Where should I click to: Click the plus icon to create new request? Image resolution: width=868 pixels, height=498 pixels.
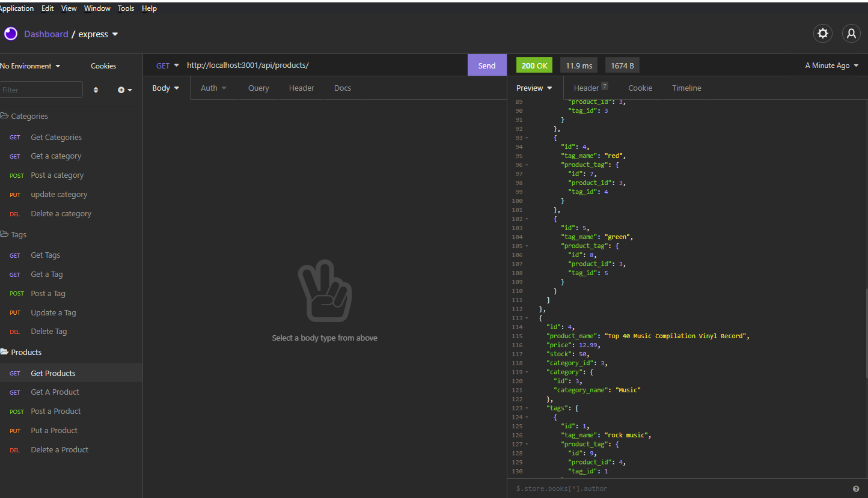120,89
